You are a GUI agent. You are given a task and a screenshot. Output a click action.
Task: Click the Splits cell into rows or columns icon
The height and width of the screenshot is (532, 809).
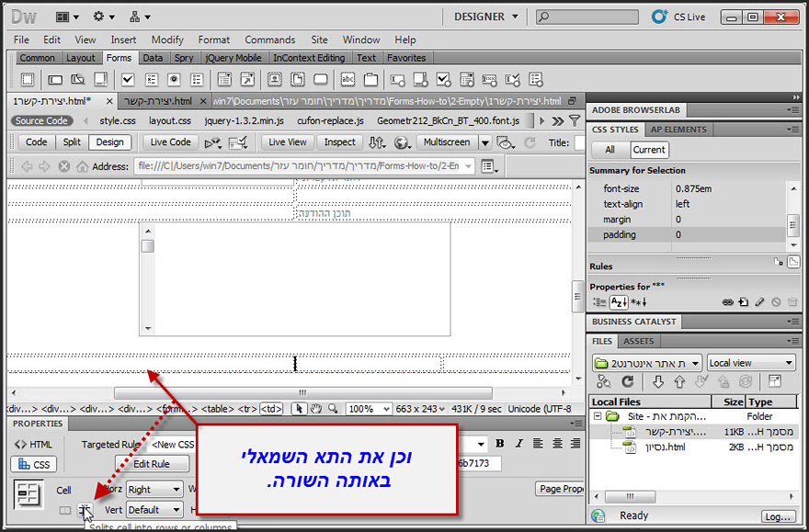[x=85, y=508]
